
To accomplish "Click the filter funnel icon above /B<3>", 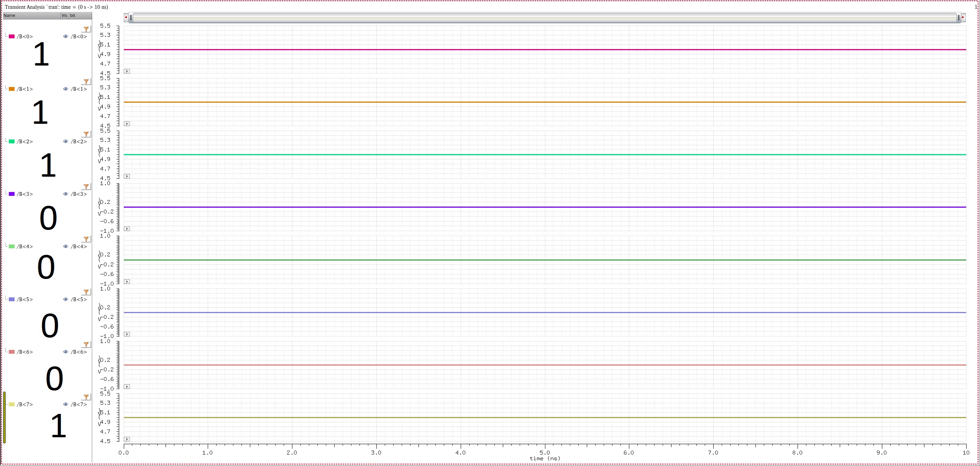I will click(86, 187).
